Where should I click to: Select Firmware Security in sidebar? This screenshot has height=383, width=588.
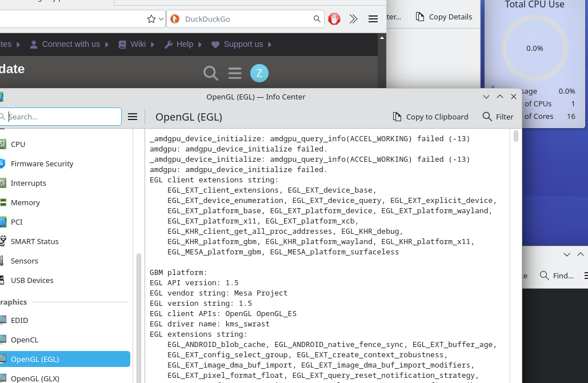click(x=42, y=163)
